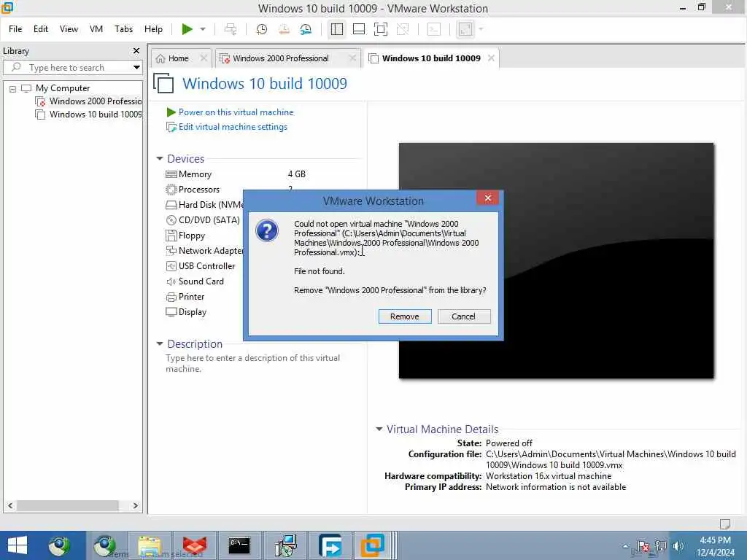747x560 pixels.
Task: Click the Unity mode toolbar icon
Action: click(403, 29)
